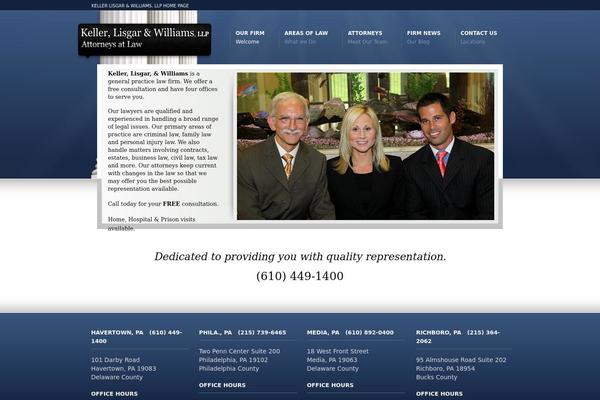Click the 101 Darby Road address
Image resolution: width=600 pixels, height=400 pixels.
click(x=115, y=360)
